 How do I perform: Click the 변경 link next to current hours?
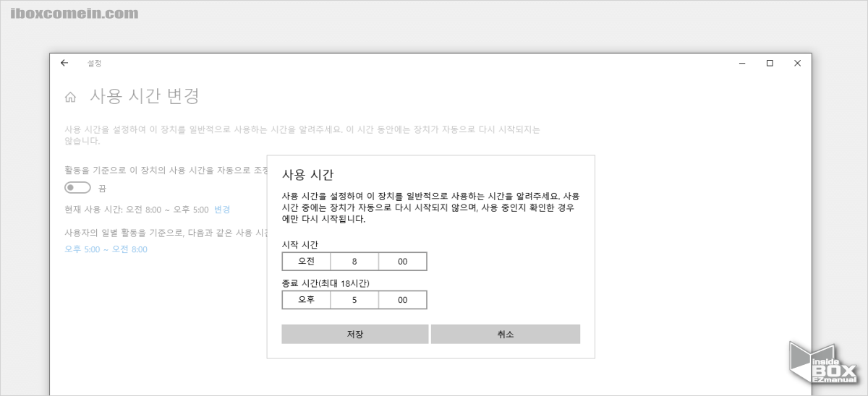tap(222, 210)
